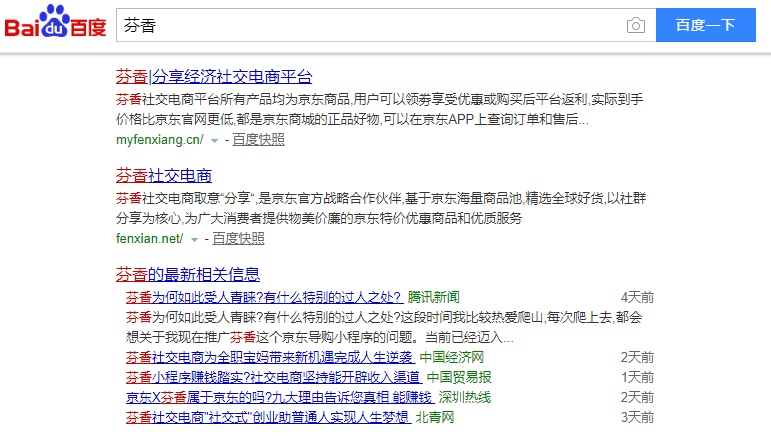The image size is (771, 437).
Task: Open 百度快照 for myfenxiang.cn result
Action: click(x=259, y=140)
